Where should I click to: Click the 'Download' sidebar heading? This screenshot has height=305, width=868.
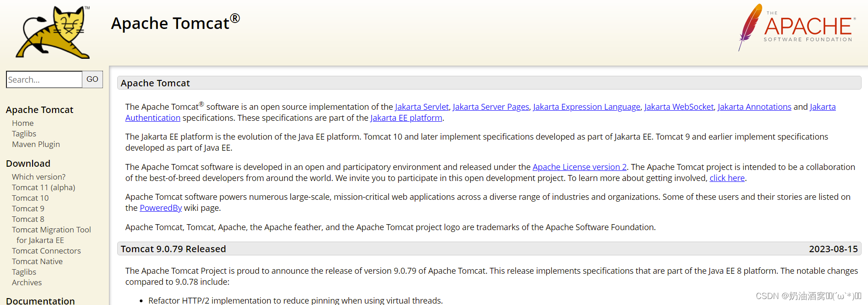[x=28, y=164]
